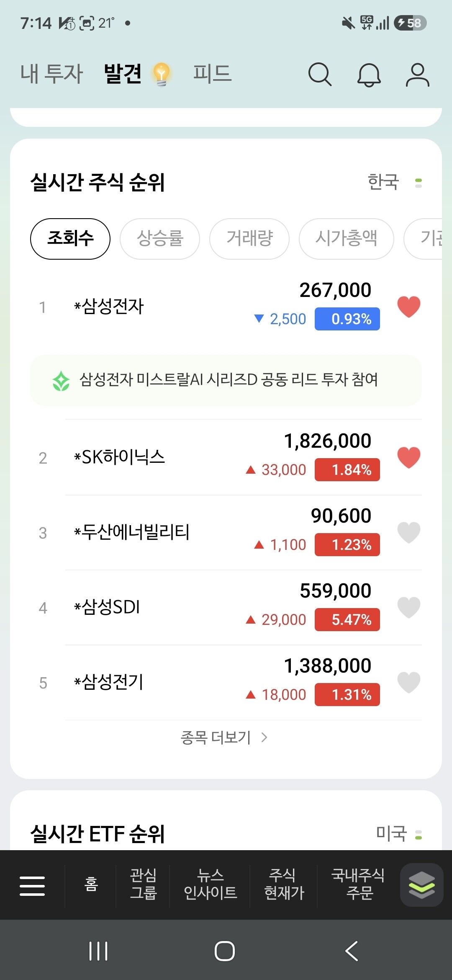Tap the green layered stack icon
The height and width of the screenshot is (980, 452).
pyautogui.click(x=421, y=885)
